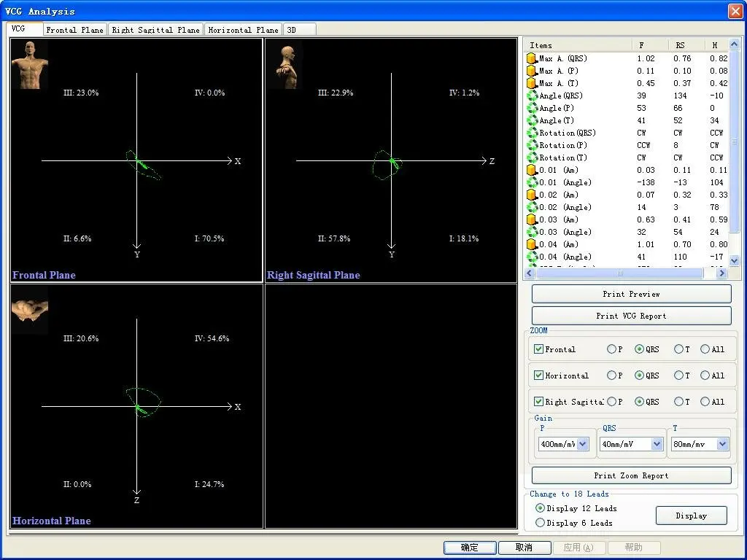747x560 pixels.
Task: Select Display 6 Leads radio option
Action: click(540, 523)
